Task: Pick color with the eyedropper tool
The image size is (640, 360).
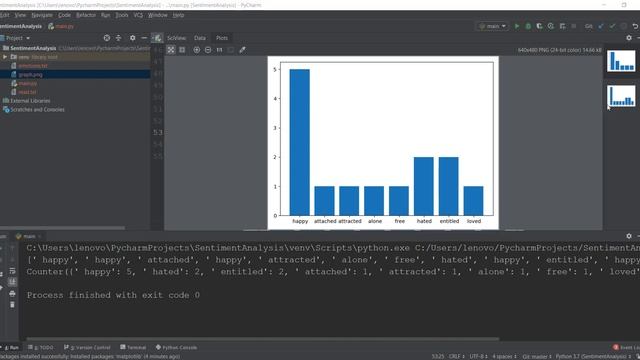Action: (x=242, y=50)
